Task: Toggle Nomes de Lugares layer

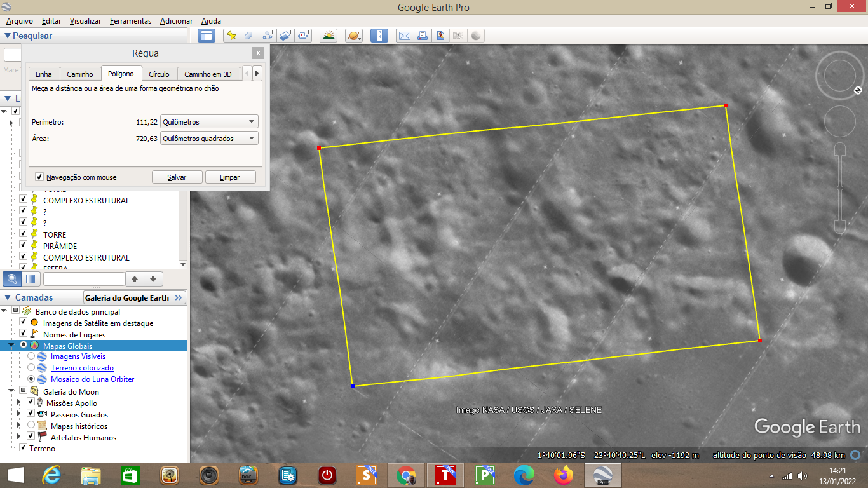Action: tap(23, 334)
